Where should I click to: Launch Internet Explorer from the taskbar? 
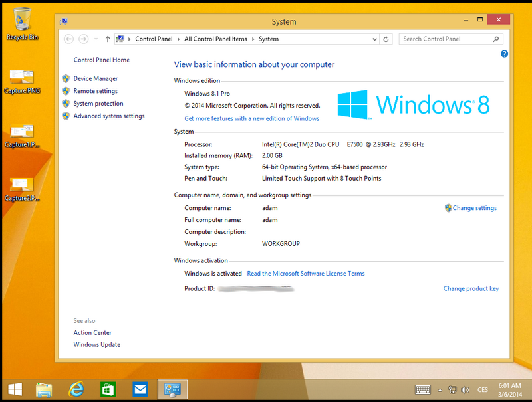click(76, 389)
